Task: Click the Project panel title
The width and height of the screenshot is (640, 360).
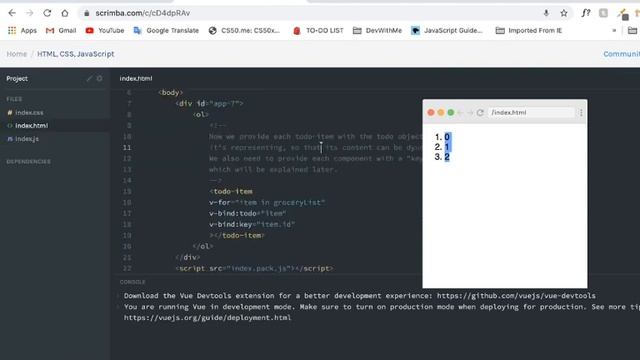Action: point(17,78)
